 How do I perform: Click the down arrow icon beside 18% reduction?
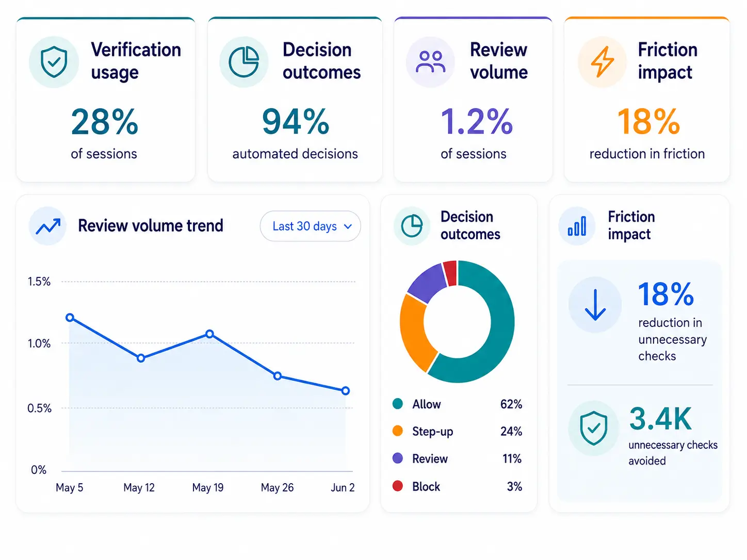coord(595,305)
